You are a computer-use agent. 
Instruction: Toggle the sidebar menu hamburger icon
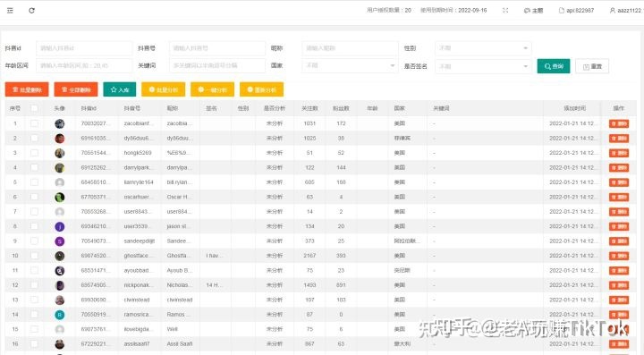(x=10, y=10)
